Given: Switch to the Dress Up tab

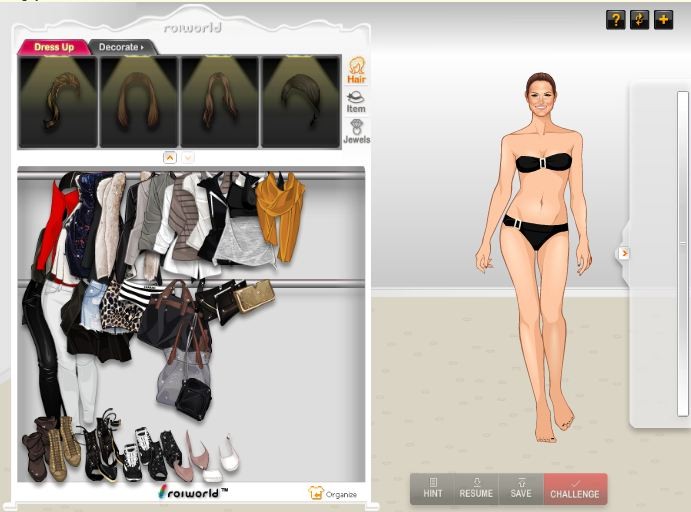Looking at the screenshot, I should point(54,47).
